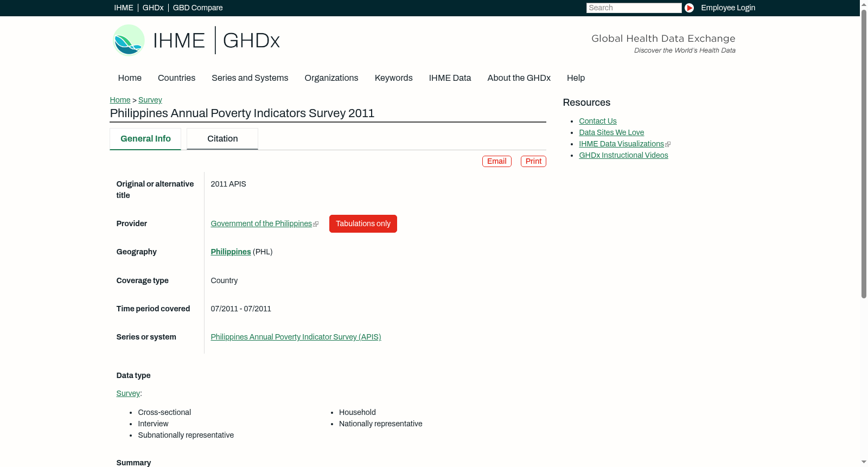Click 'Cross-sectional' list item
Viewport: 868px width, 467px height.
click(x=164, y=413)
